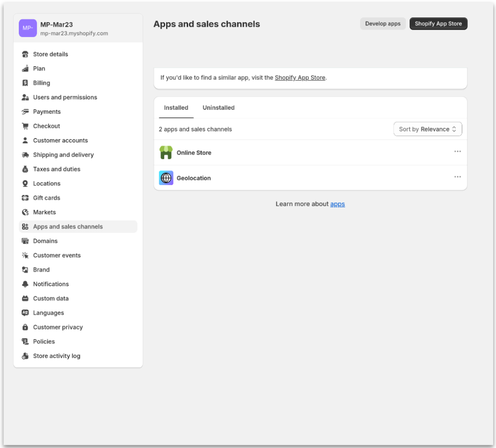This screenshot has height=448, width=496.
Task: Select the Billing card icon
Action: 25,83
